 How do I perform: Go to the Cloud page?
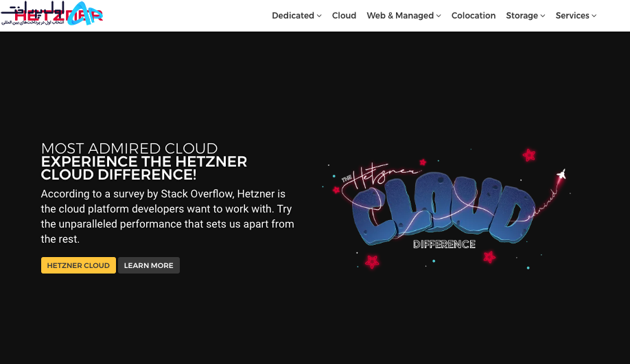coord(344,16)
